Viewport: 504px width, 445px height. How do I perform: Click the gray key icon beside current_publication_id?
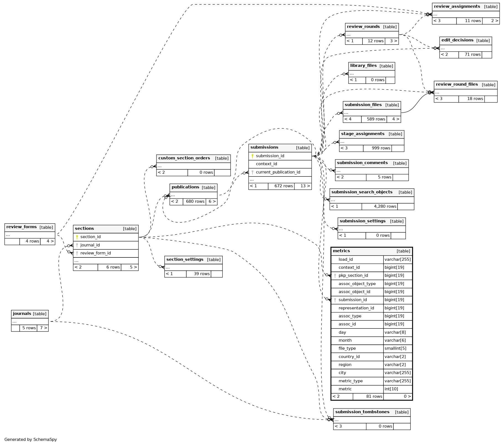coord(252,172)
